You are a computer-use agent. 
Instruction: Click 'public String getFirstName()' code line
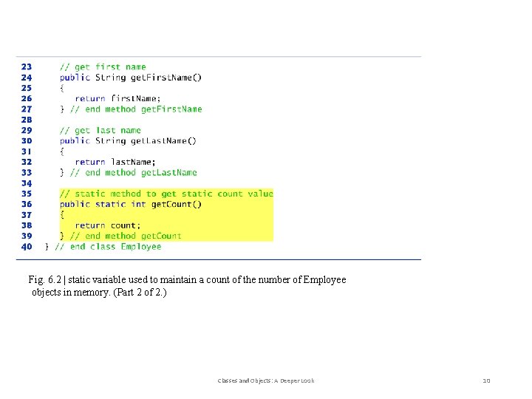point(131,78)
